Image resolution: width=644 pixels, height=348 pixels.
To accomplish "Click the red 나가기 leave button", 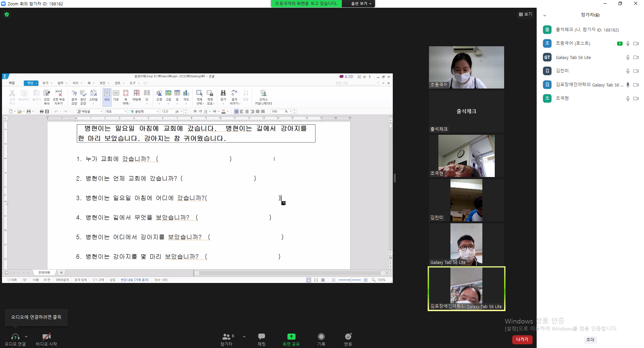I will tap(522, 340).
